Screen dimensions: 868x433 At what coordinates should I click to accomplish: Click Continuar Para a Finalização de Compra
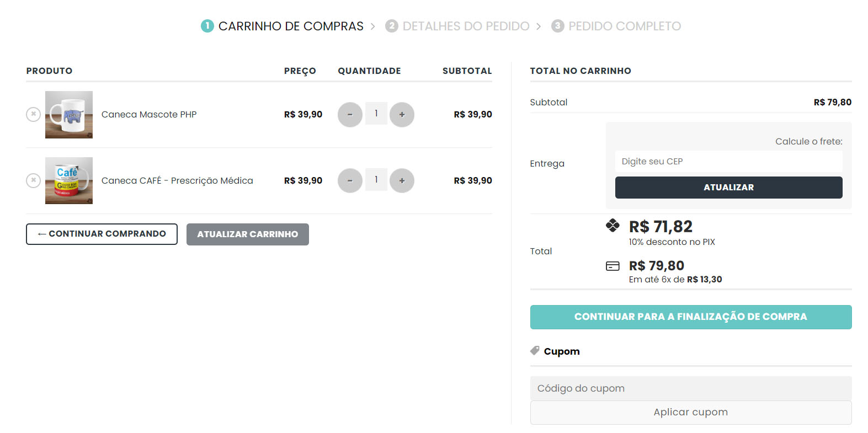point(691,317)
